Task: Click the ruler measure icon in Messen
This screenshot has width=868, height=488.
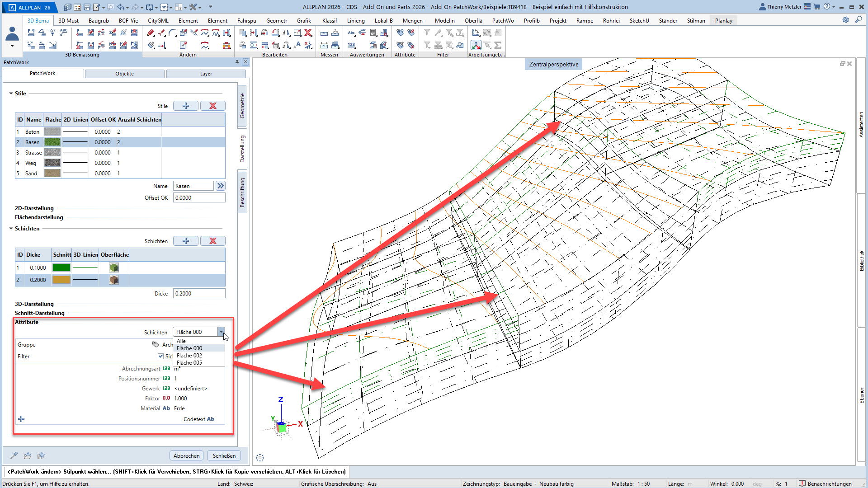Action: click(x=324, y=33)
